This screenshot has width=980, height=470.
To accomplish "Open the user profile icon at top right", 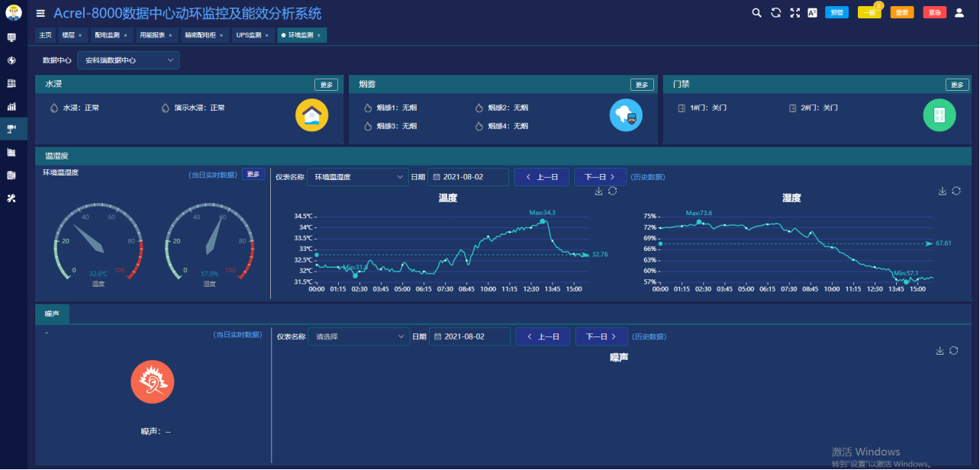I will (x=959, y=12).
